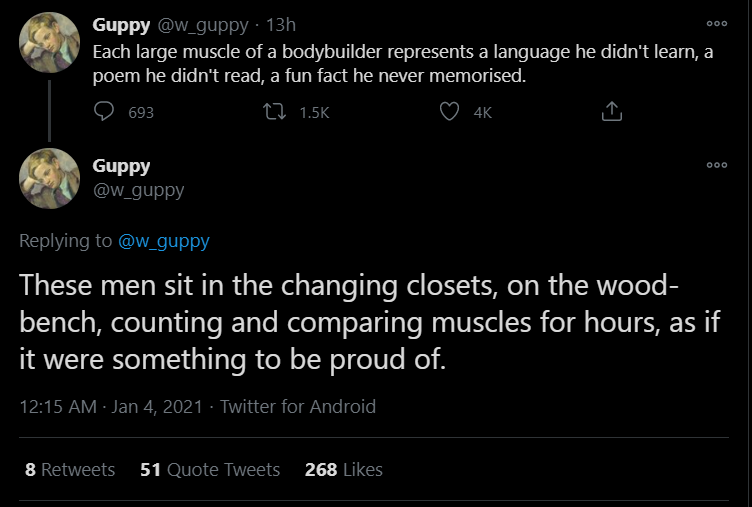Click the @w_guppy handle in first tweet header
The width and height of the screenshot is (752, 507).
pyautogui.click(x=200, y=24)
